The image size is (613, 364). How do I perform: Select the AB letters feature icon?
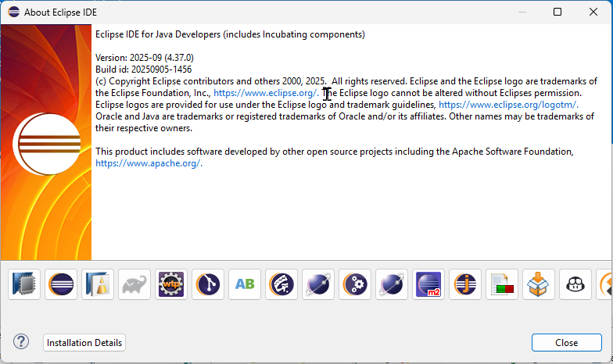pos(245,284)
